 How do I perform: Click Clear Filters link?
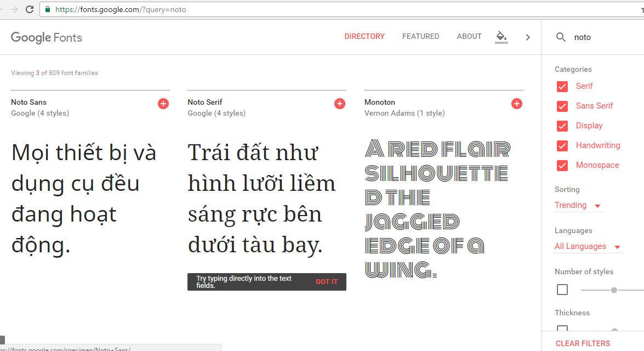(583, 343)
